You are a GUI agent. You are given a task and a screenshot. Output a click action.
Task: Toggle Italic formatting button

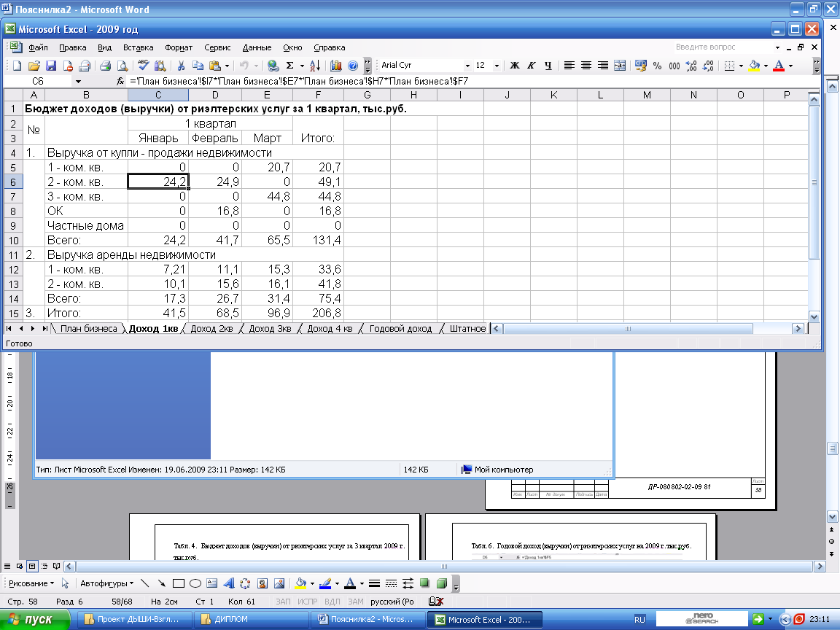tap(532, 66)
